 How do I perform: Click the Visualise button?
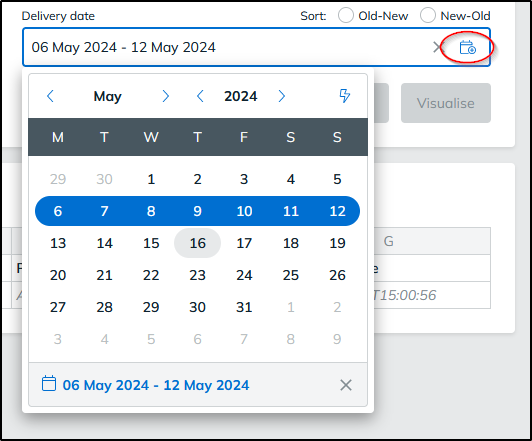coord(446,103)
